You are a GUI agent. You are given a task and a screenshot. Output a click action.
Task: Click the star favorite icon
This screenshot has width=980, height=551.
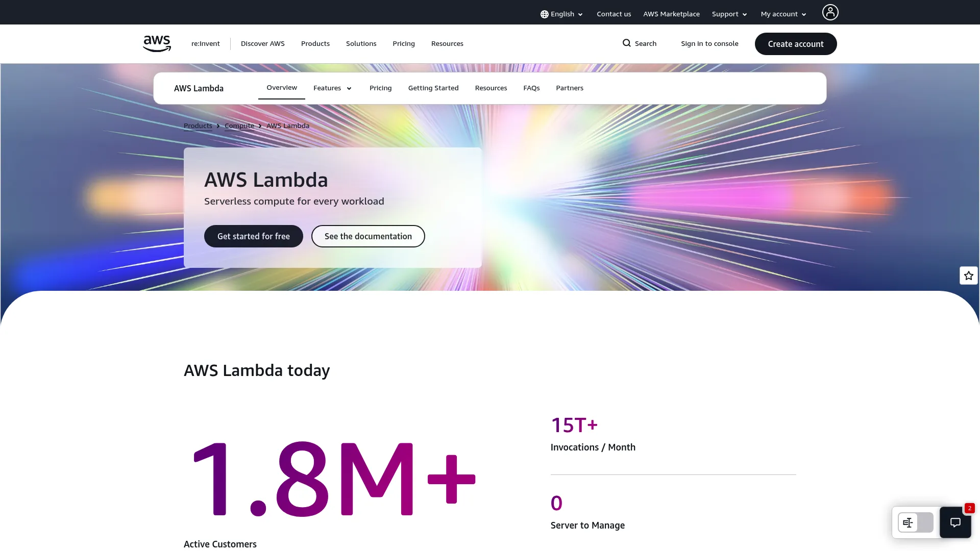click(x=969, y=275)
